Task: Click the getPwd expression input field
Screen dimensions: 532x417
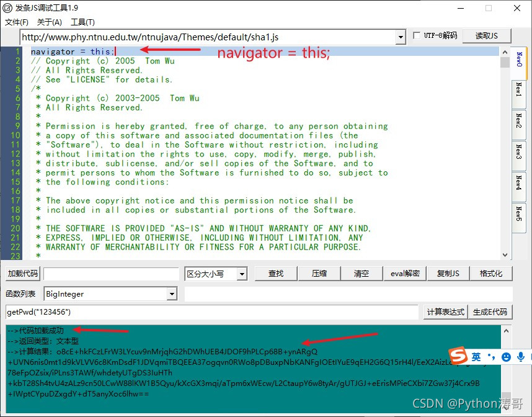Action: click(211, 312)
